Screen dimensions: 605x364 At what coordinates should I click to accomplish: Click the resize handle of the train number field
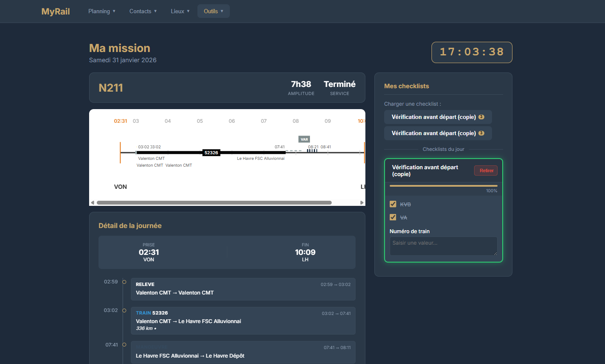tap(495, 253)
